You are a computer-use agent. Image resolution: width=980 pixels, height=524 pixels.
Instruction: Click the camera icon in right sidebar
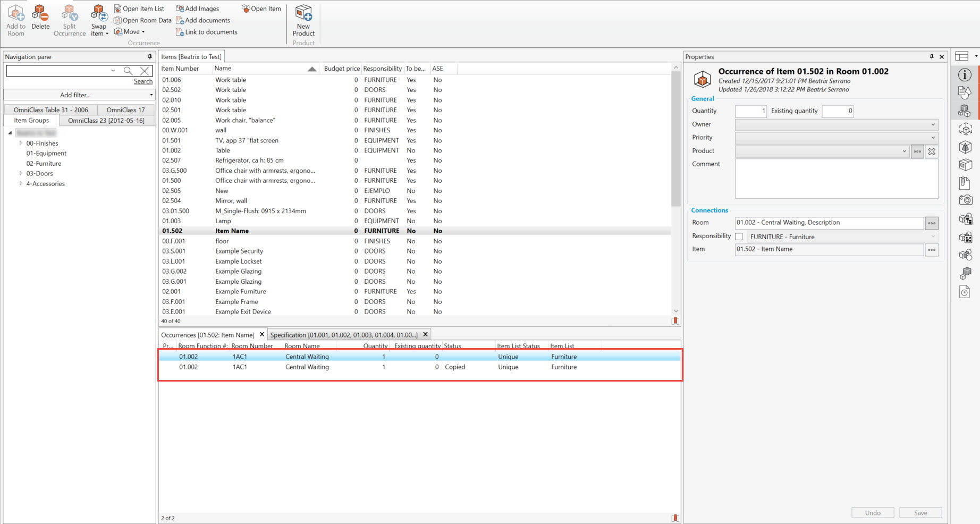965,200
